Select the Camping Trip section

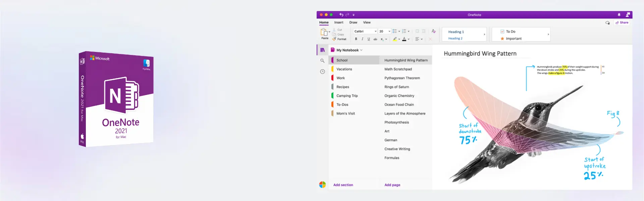click(x=354, y=95)
